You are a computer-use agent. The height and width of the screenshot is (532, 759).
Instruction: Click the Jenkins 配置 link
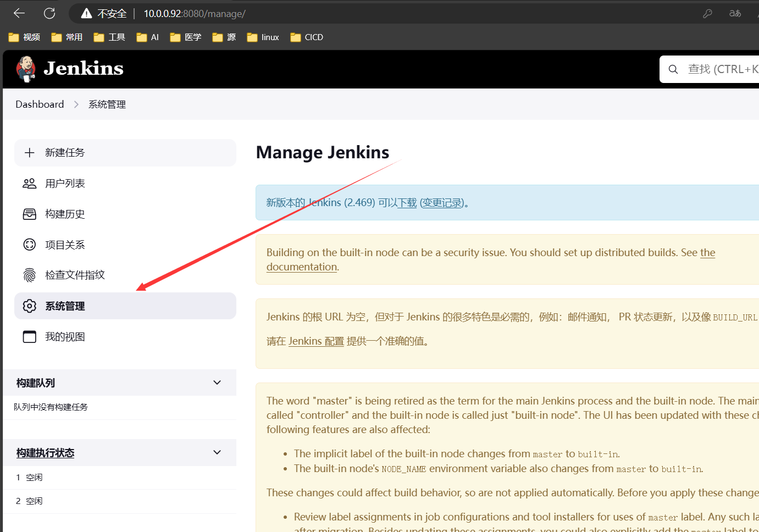pos(316,341)
